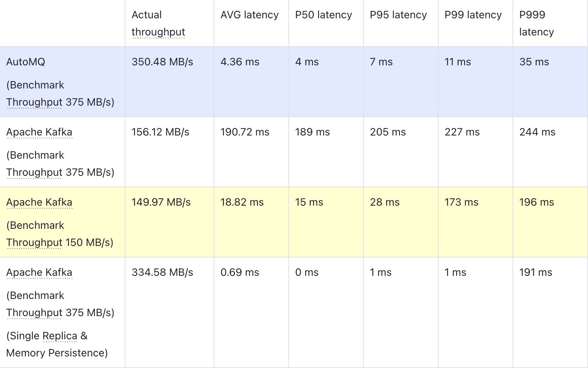This screenshot has width=588, height=368.
Task: Click the 190.72 ms average latency value
Action: point(245,132)
